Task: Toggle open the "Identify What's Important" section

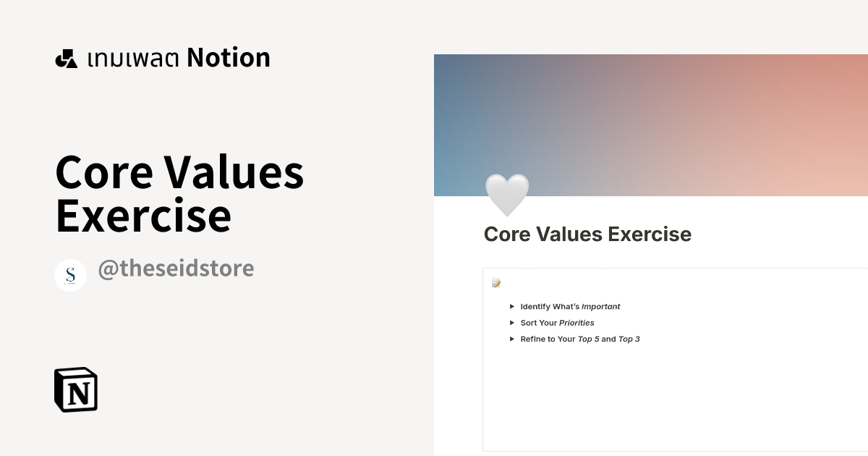Action: 570,306
